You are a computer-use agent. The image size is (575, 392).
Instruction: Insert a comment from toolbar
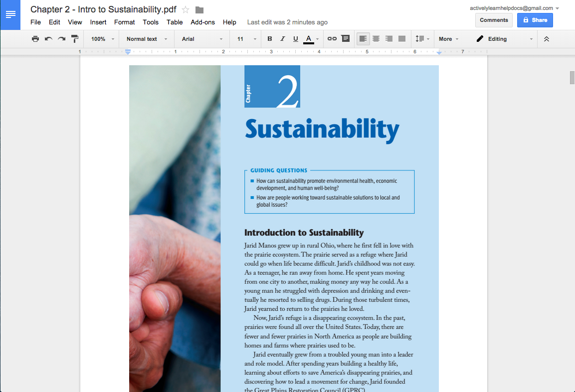(346, 39)
